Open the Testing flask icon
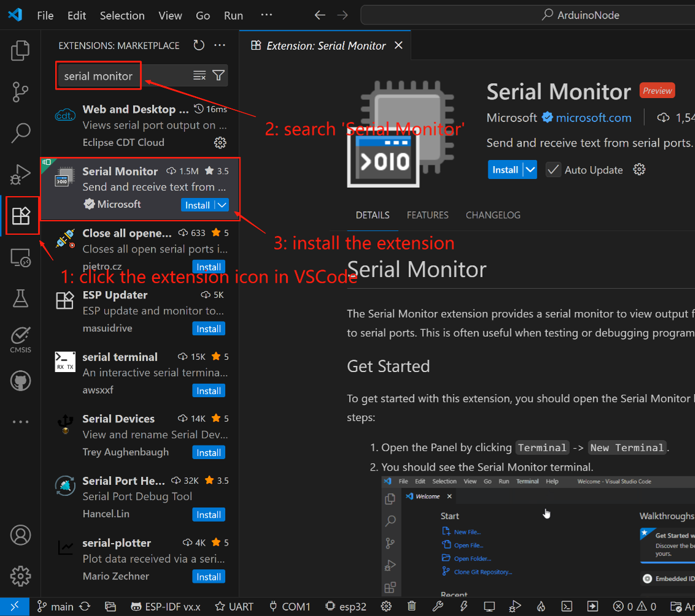Screen dimensions: 695x616 point(20,298)
